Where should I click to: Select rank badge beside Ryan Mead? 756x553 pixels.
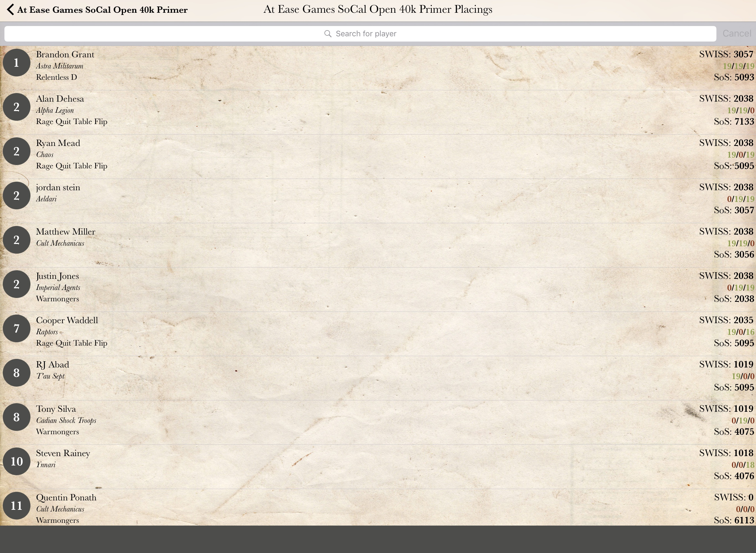coord(16,151)
